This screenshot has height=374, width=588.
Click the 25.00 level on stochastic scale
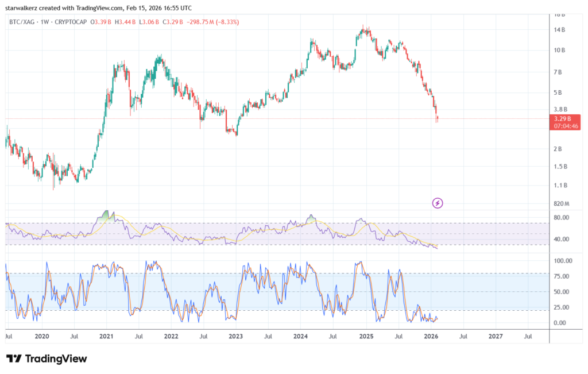click(561, 307)
